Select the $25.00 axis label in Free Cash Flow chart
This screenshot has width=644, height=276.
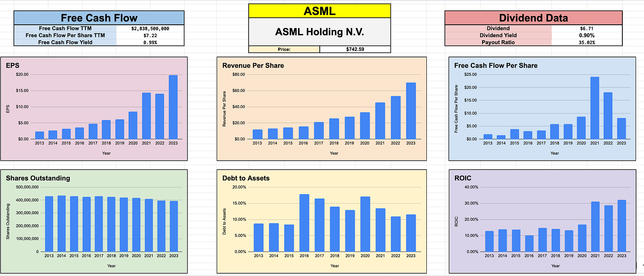coord(471,75)
